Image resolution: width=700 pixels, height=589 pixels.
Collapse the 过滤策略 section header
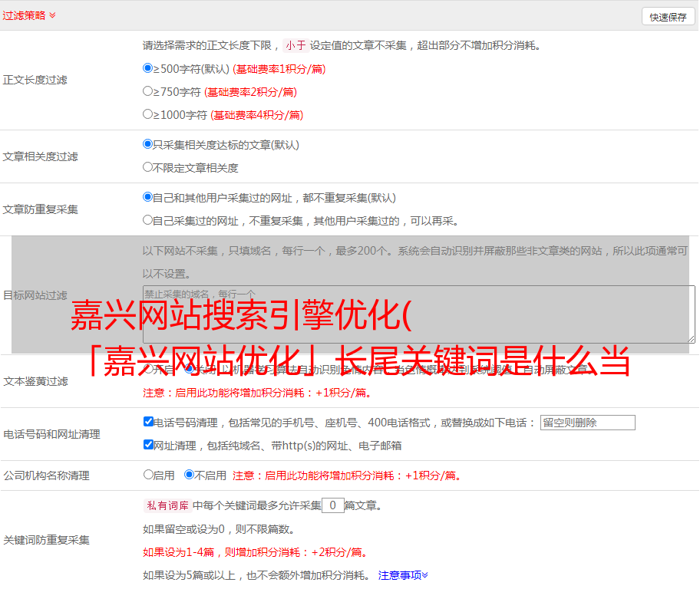tap(29, 15)
